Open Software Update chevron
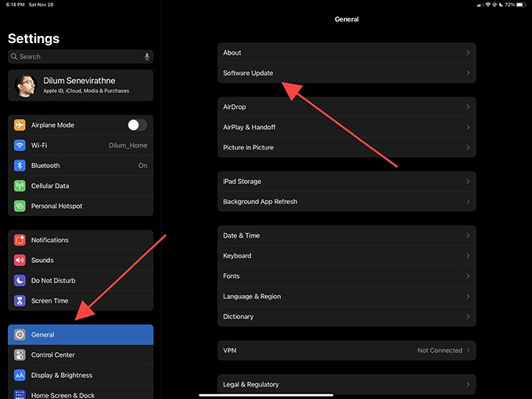Viewport: 532px width, 399px height. 468,73
